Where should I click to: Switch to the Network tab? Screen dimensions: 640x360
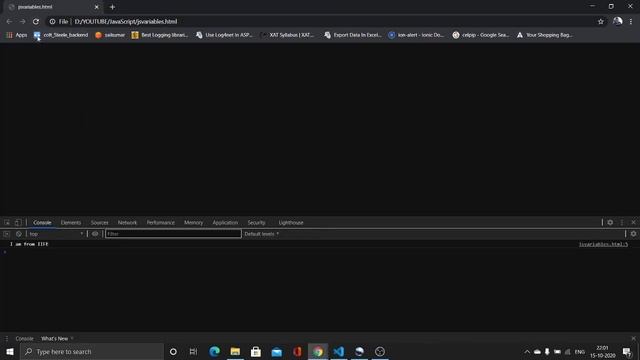pyautogui.click(x=127, y=222)
